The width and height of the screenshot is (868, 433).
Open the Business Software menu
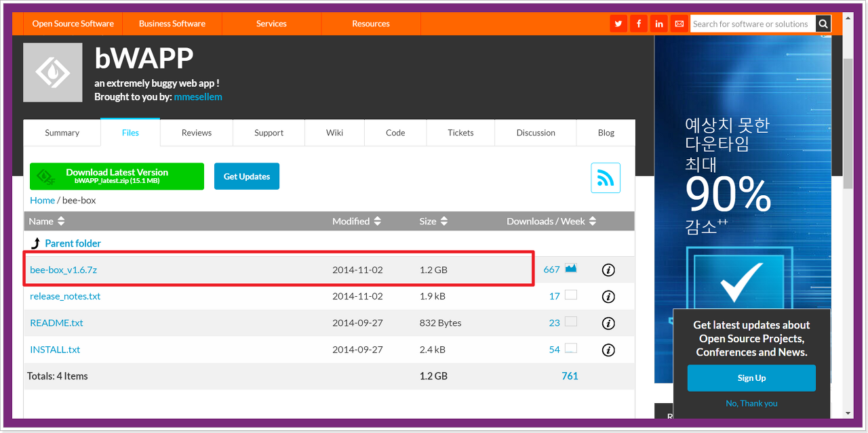tap(172, 24)
